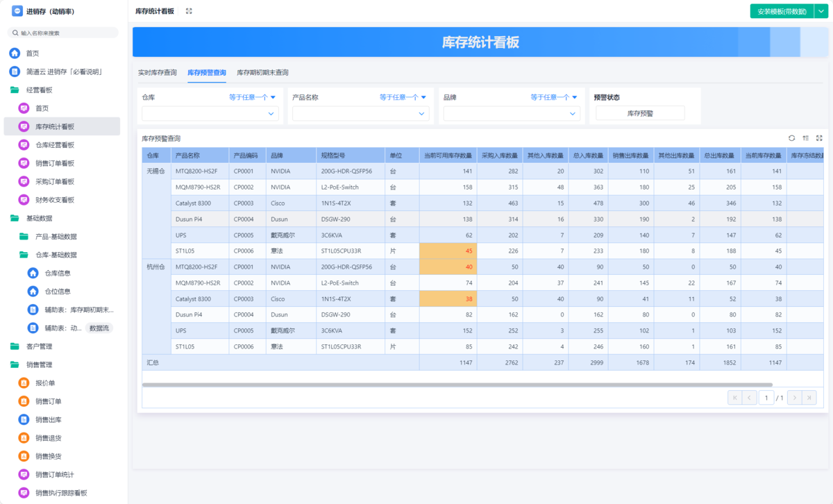Screen dimensions: 833x504
Task: Click the sort icon above the table
Action: 805,138
